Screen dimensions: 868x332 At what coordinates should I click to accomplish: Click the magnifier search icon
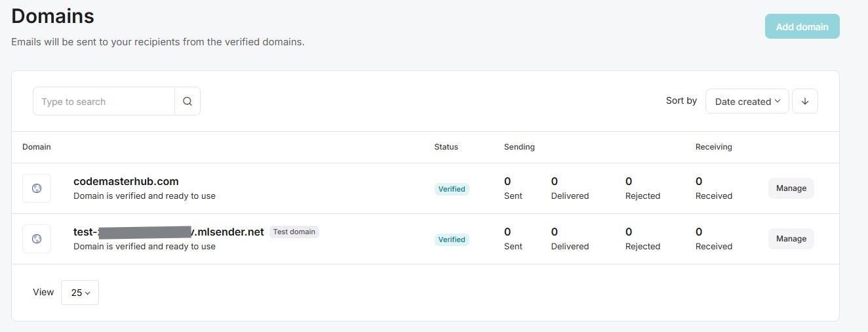click(187, 102)
